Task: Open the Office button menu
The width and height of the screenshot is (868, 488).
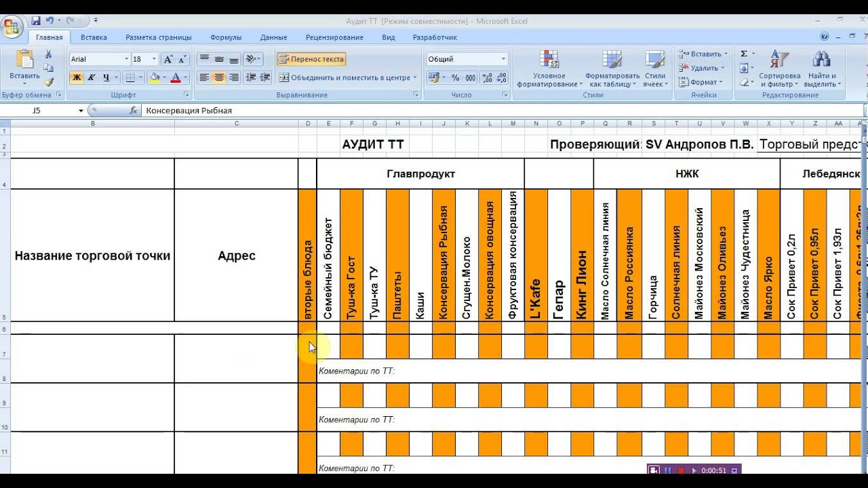Action: 12,28
